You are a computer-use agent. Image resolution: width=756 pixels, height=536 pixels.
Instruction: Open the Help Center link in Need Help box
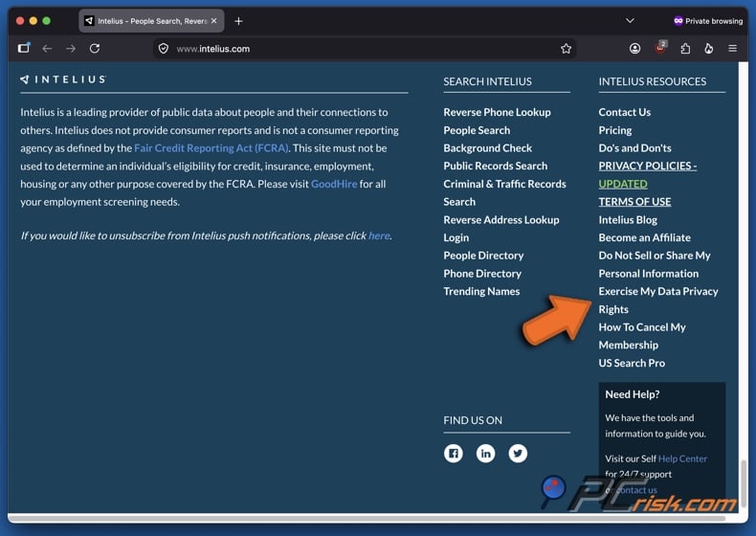pos(682,458)
